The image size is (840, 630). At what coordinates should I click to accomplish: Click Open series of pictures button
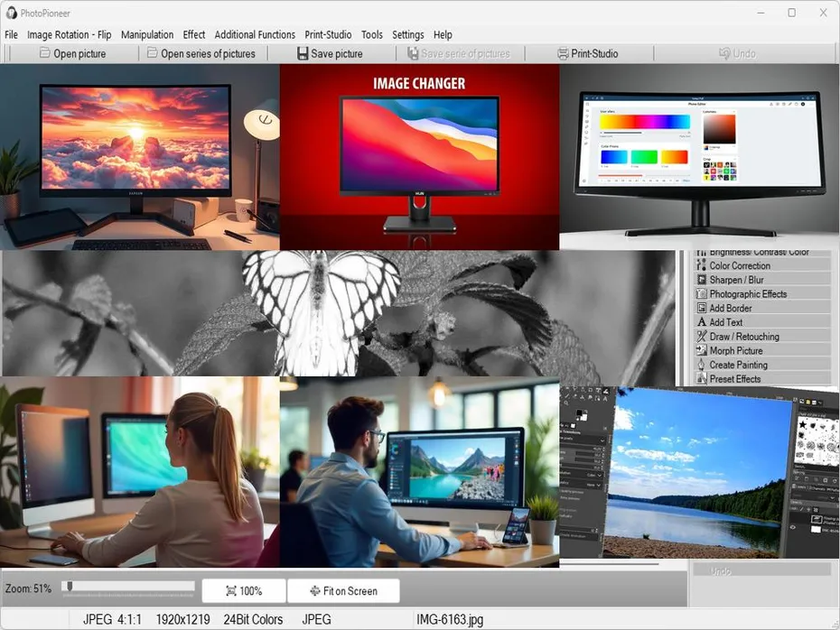pyautogui.click(x=201, y=54)
